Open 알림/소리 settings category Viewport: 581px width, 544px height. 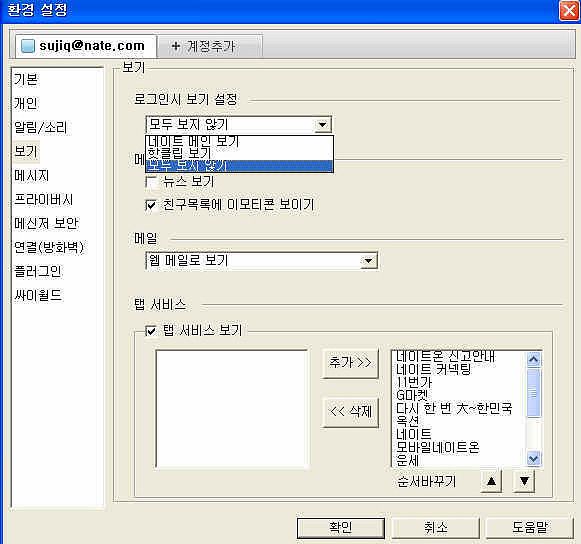coord(40,127)
